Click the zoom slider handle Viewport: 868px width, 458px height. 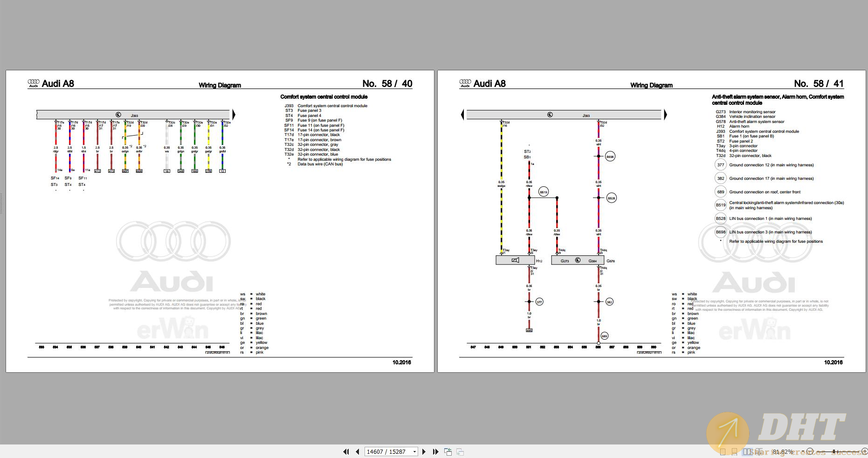834,451
